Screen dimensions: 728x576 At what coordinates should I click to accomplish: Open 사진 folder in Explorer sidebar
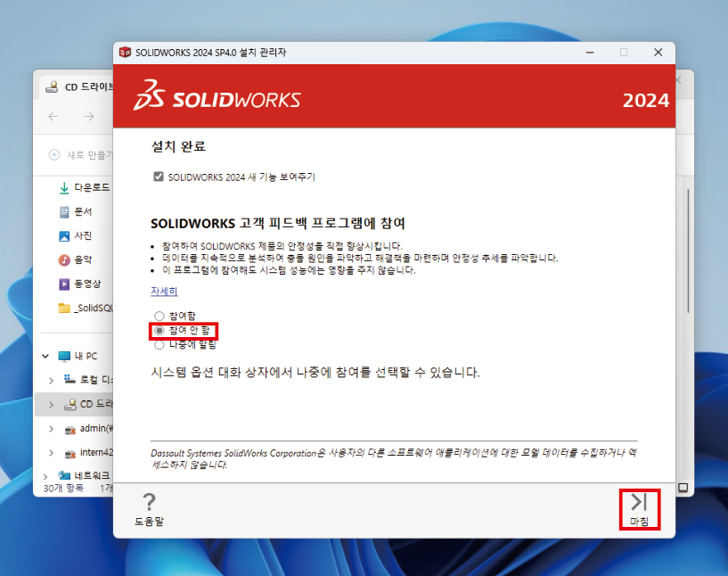[75, 236]
